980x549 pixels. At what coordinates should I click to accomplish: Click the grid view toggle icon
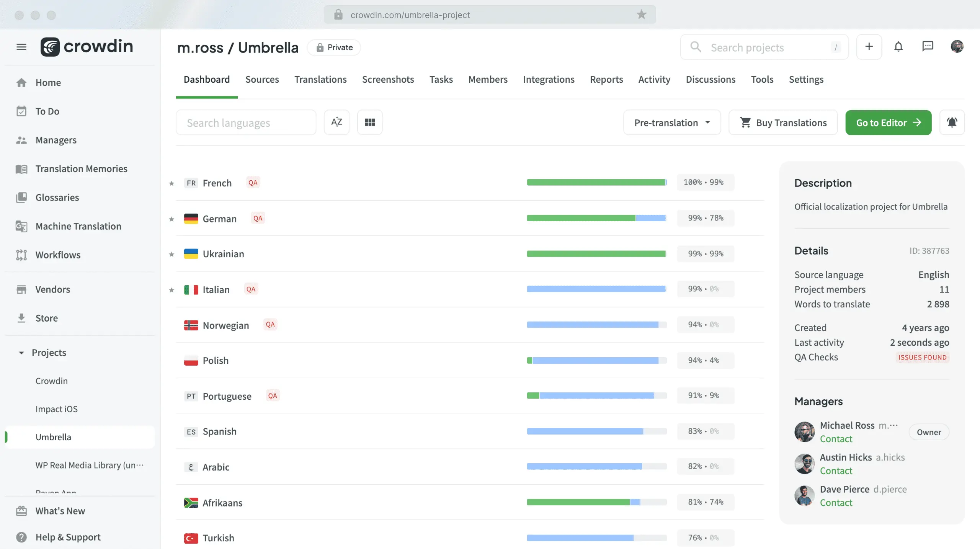point(369,123)
